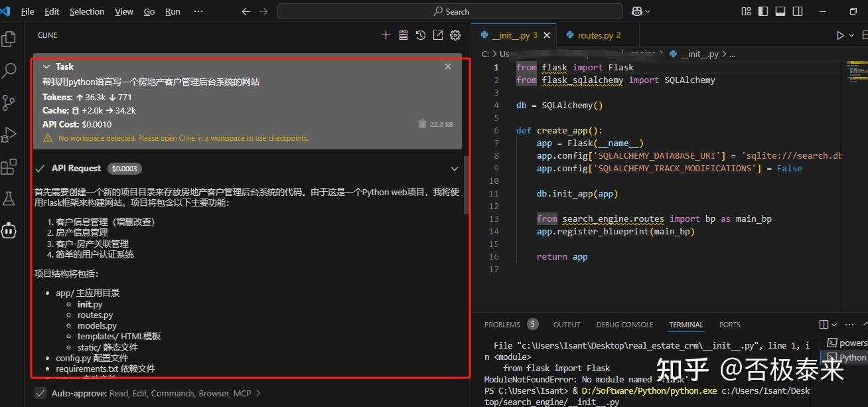This screenshot has width=868, height=407.
Task: Click the Cline robot icon in activity bar
Action: (x=9, y=230)
